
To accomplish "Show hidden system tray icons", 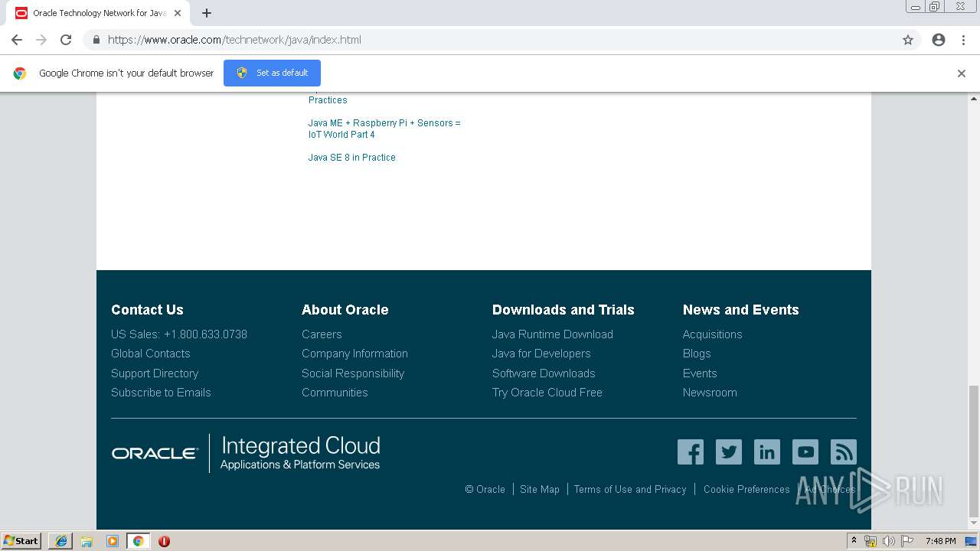I will [854, 541].
